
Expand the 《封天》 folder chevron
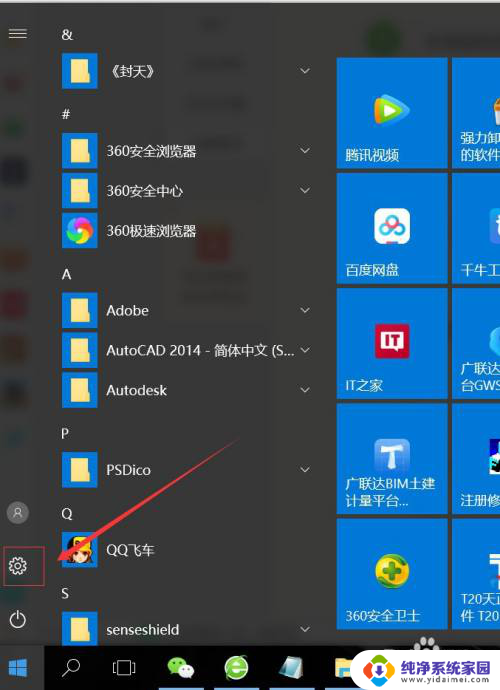click(305, 71)
